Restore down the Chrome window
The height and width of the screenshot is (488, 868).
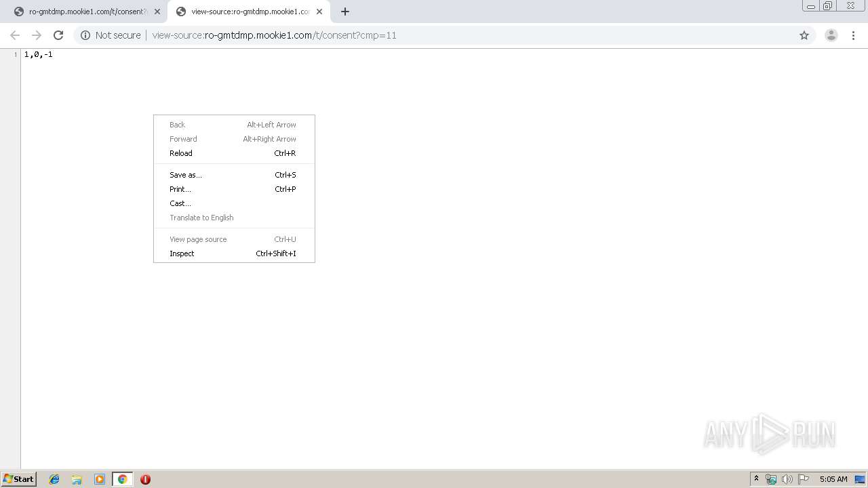tap(828, 6)
